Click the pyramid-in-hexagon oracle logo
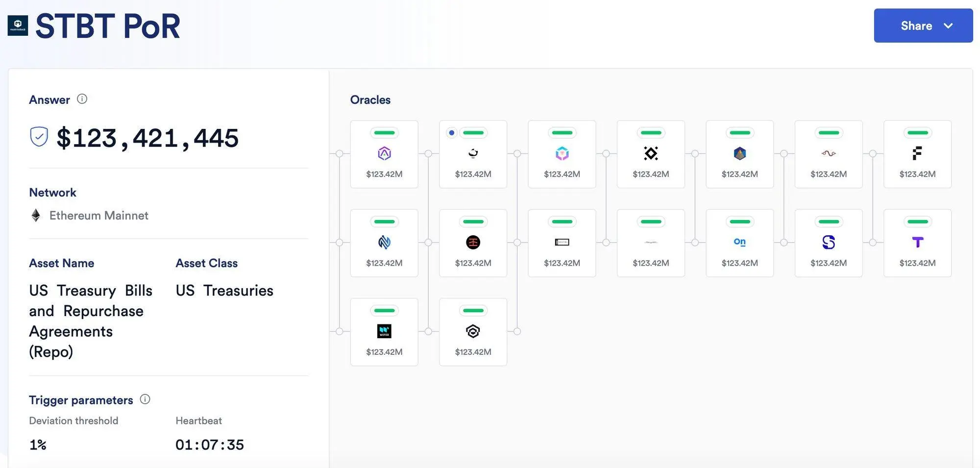 [740, 152]
